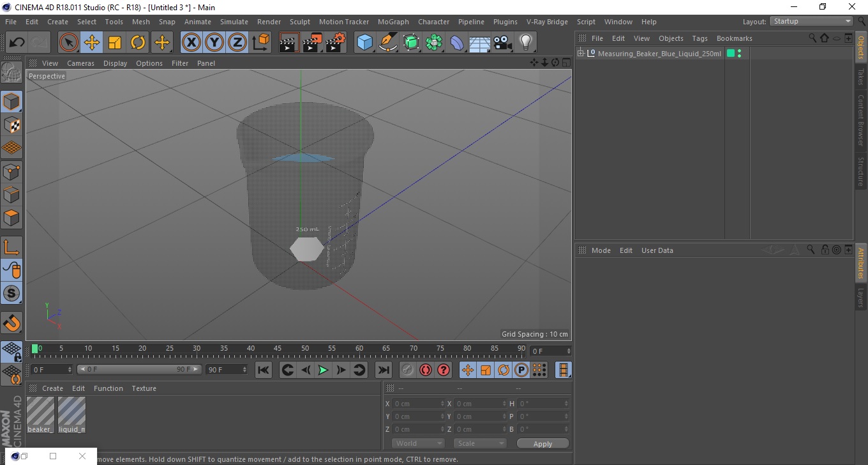
Task: Enable Texture mode checkered cube
Action: 11,125
